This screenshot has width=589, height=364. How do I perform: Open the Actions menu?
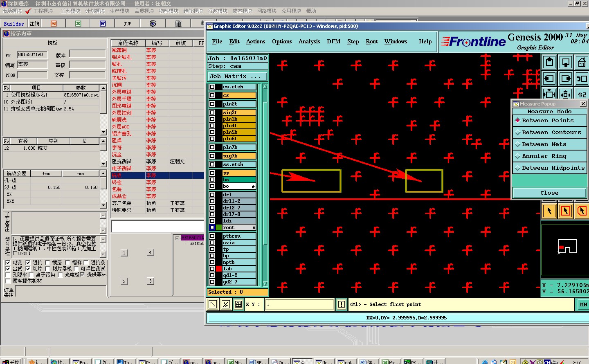[256, 42]
